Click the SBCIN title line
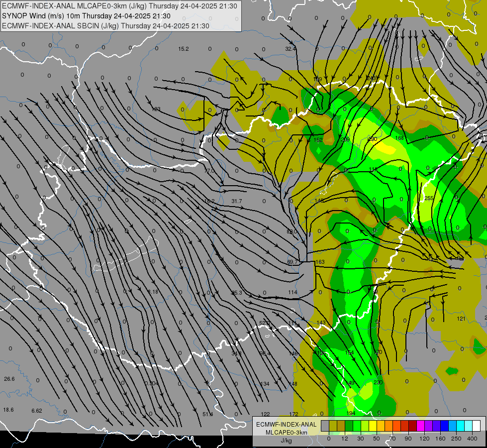This screenshot has height=448, width=487. point(105,26)
